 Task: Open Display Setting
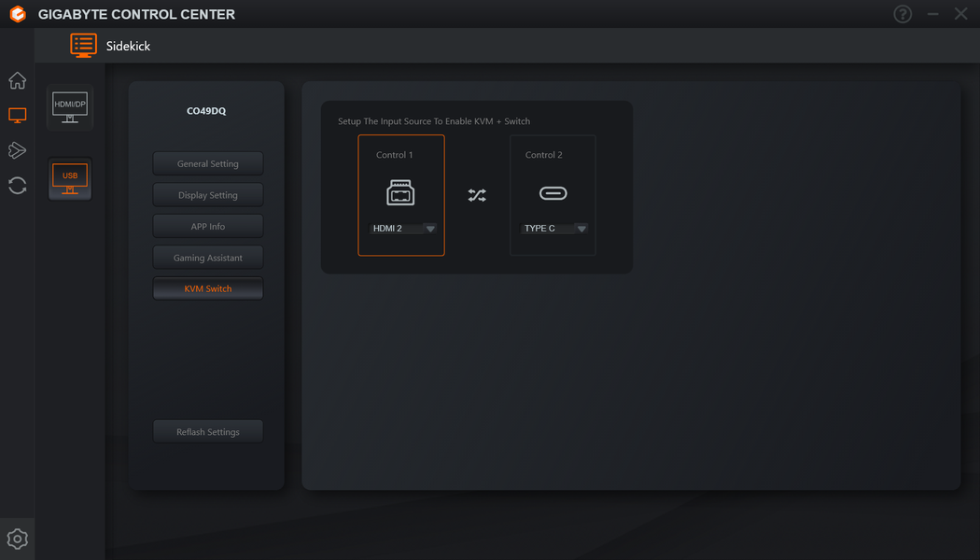(208, 195)
